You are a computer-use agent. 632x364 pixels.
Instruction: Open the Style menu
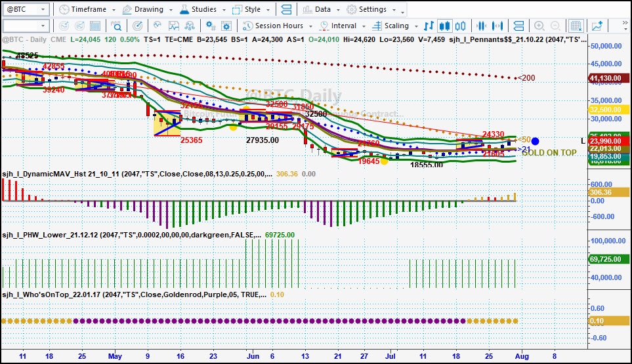[246, 9]
